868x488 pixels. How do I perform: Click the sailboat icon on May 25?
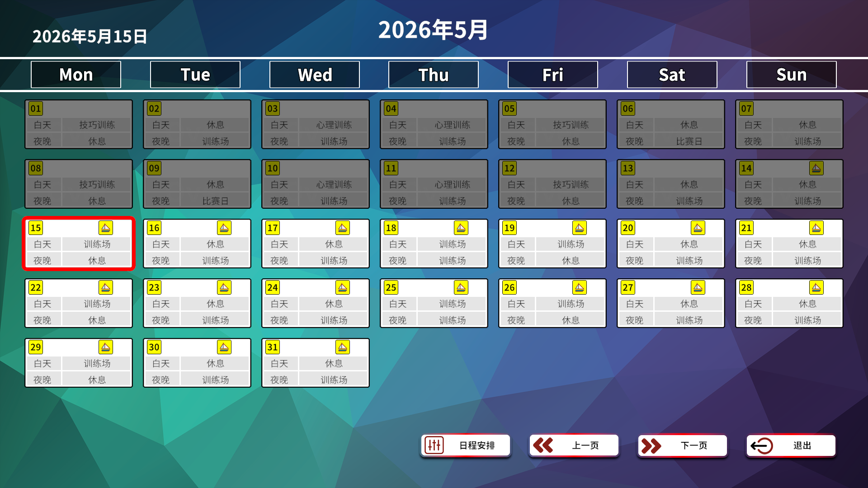[461, 287]
